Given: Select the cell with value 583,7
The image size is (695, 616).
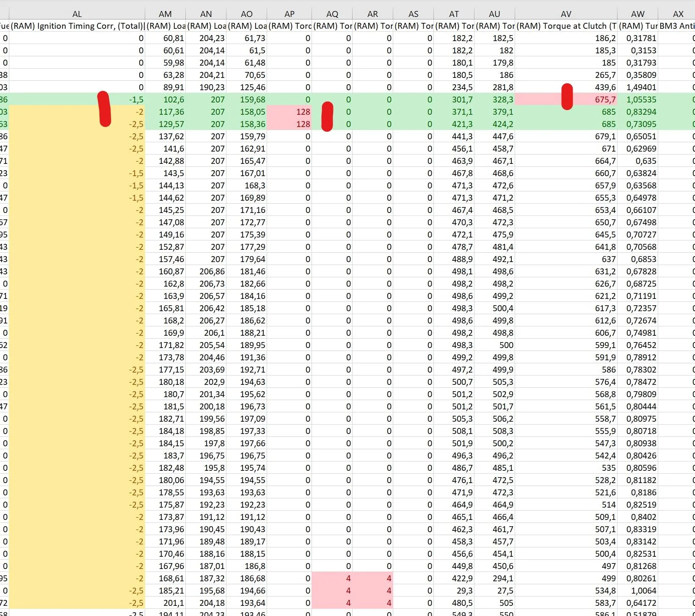Looking at the screenshot, I should pyautogui.click(x=566, y=603).
